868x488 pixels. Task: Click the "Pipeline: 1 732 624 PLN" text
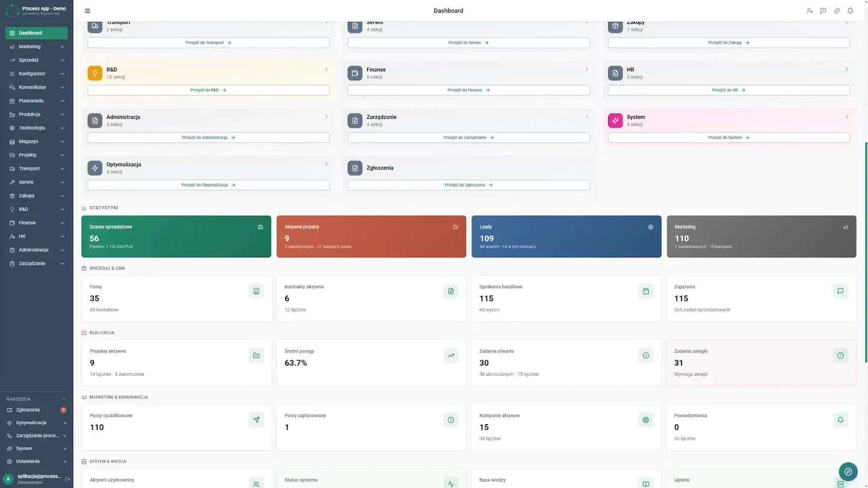pyautogui.click(x=111, y=246)
